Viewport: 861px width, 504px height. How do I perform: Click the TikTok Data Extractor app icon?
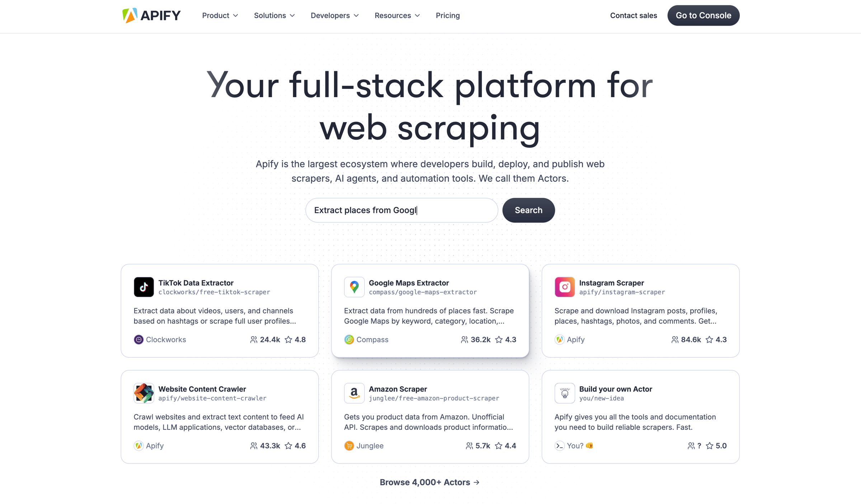click(x=143, y=287)
